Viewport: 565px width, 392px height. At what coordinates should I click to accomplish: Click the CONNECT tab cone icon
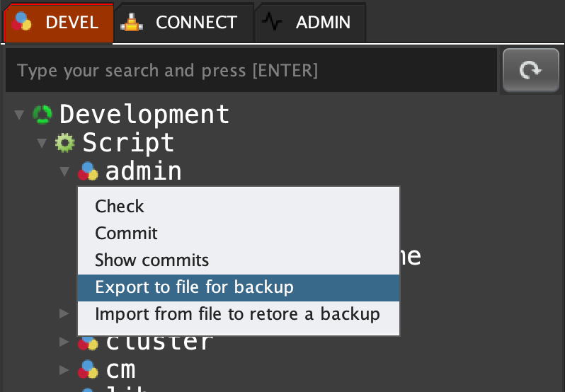132,22
